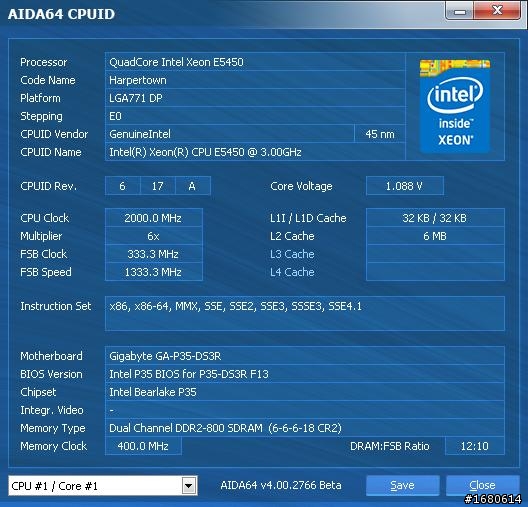Click the L3 Cache label
The width and height of the screenshot is (528, 507).
click(x=292, y=254)
